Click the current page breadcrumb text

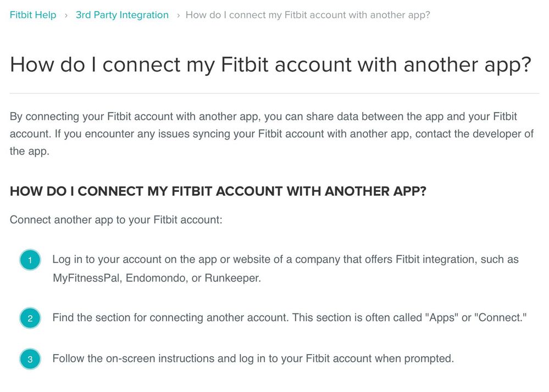[308, 15]
